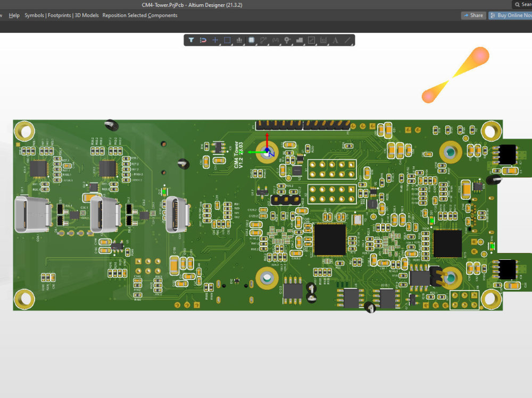Select the Place String 'A' tool

pyautogui.click(x=336, y=40)
